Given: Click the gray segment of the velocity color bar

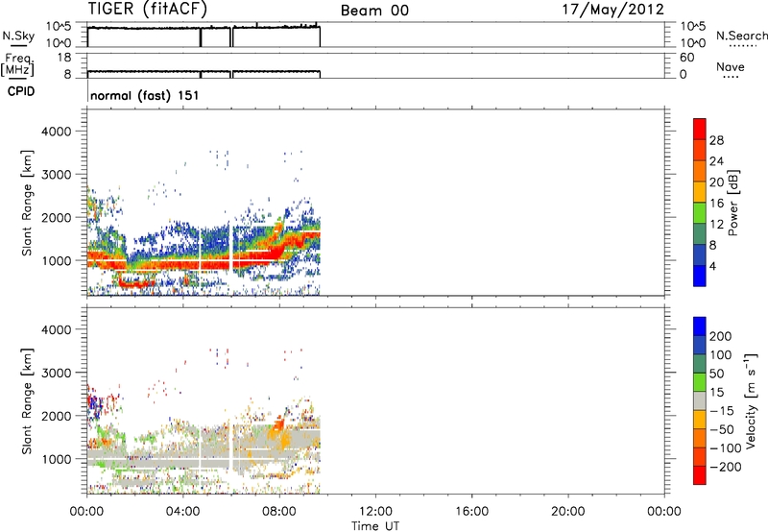Looking at the screenshot, I should [700, 400].
